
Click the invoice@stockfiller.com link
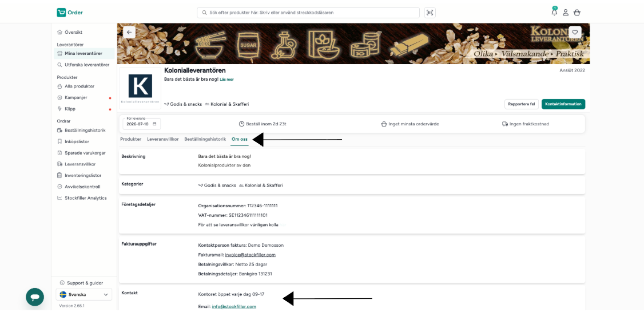tap(250, 255)
